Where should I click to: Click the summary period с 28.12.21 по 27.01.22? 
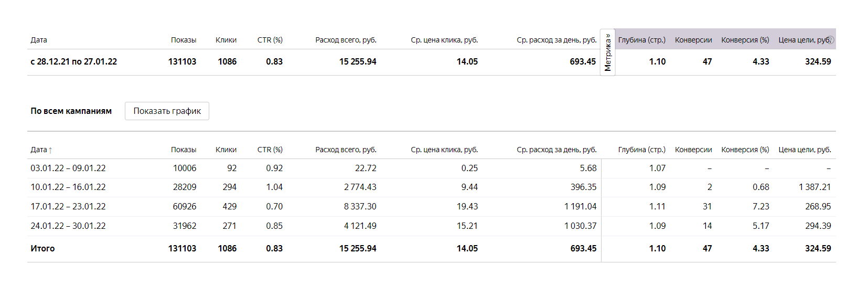(74, 61)
